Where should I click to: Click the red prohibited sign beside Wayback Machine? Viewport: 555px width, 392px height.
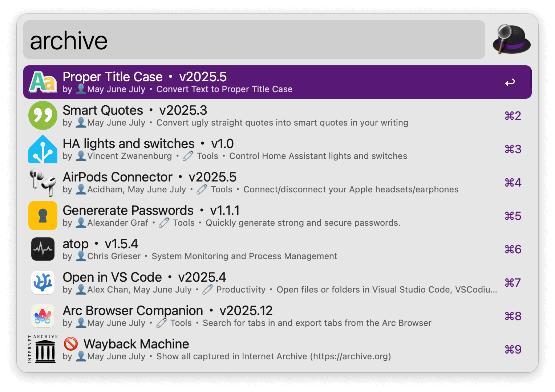click(71, 344)
